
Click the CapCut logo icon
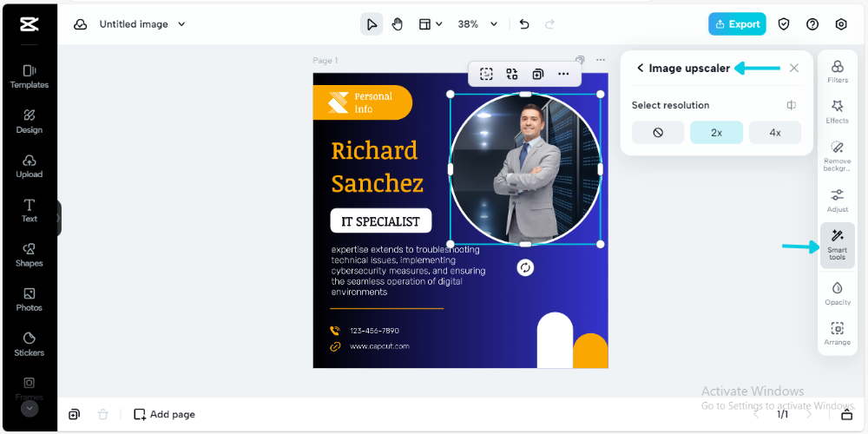point(29,24)
